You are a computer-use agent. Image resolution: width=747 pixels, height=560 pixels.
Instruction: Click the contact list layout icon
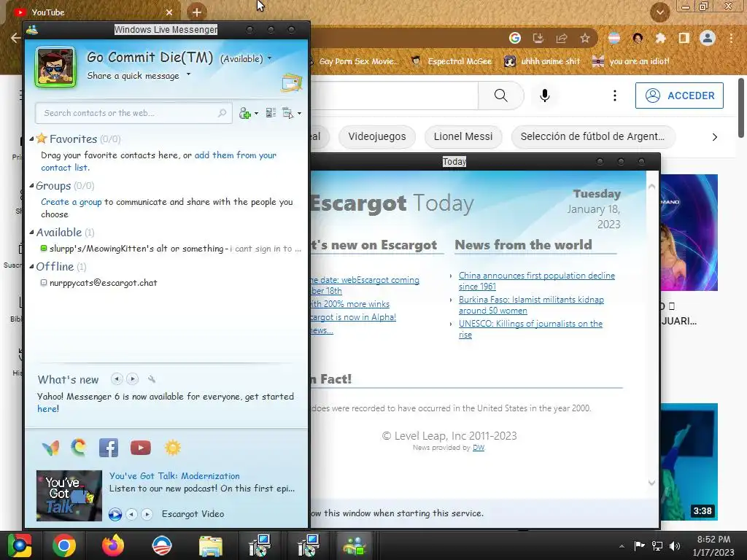(x=271, y=113)
